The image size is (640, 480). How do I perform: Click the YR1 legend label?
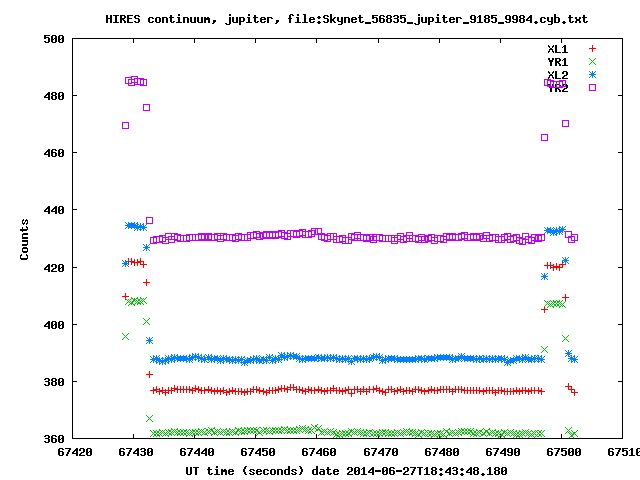pos(558,62)
